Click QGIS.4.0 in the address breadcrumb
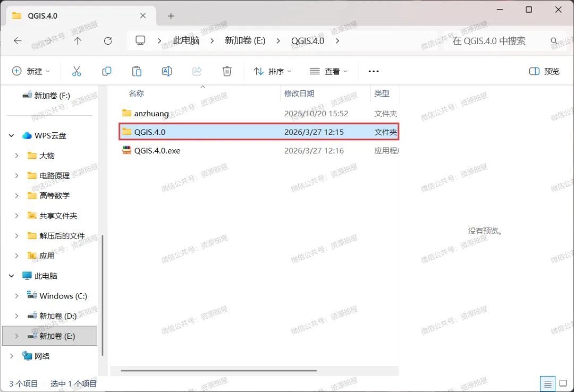The height and width of the screenshot is (392, 574). pos(308,40)
